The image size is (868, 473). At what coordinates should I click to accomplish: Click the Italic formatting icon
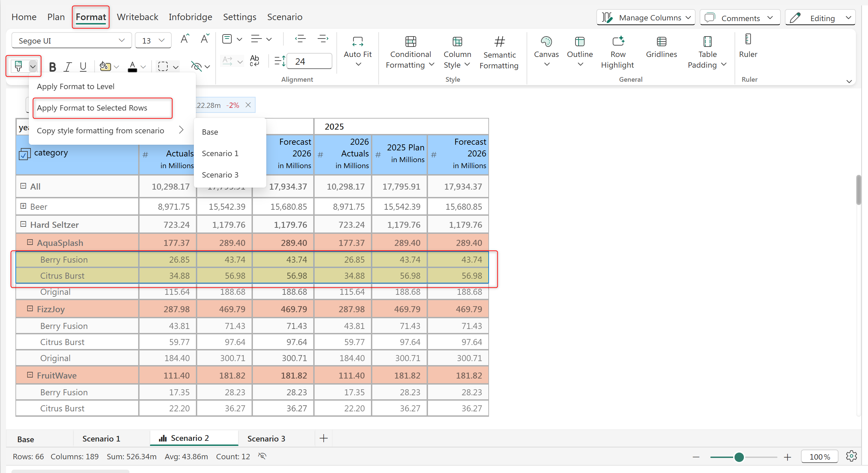pyautogui.click(x=68, y=67)
